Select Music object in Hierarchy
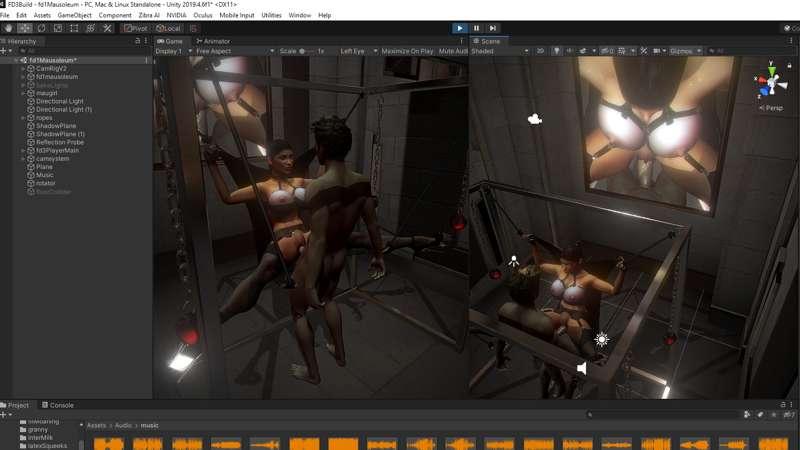The image size is (800, 450). [x=44, y=175]
